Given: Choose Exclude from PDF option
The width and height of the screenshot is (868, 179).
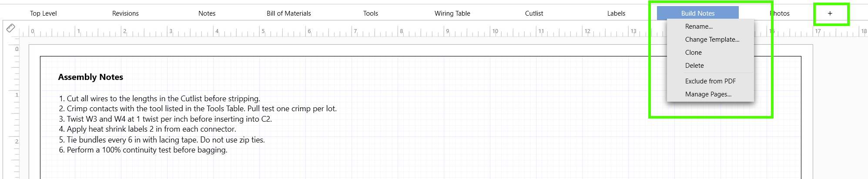Looking at the screenshot, I should [710, 81].
